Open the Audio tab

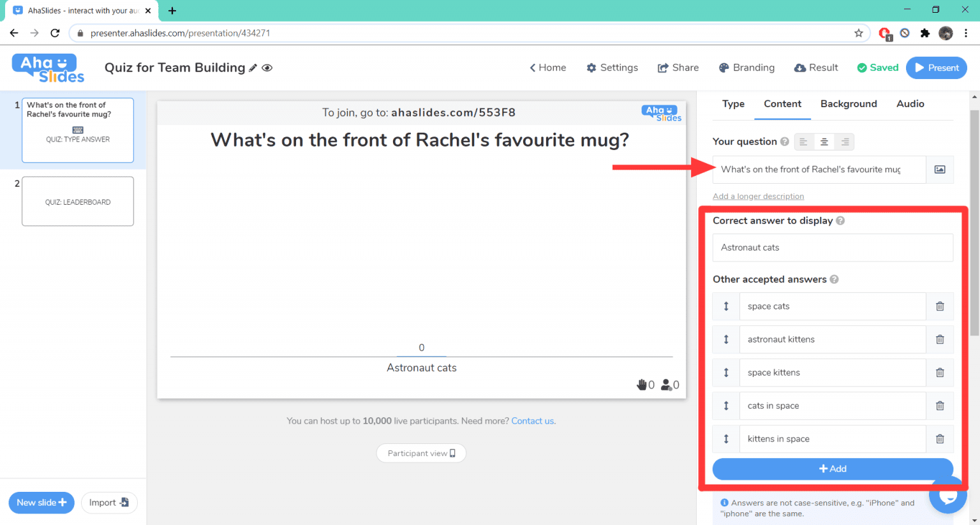[910, 104]
